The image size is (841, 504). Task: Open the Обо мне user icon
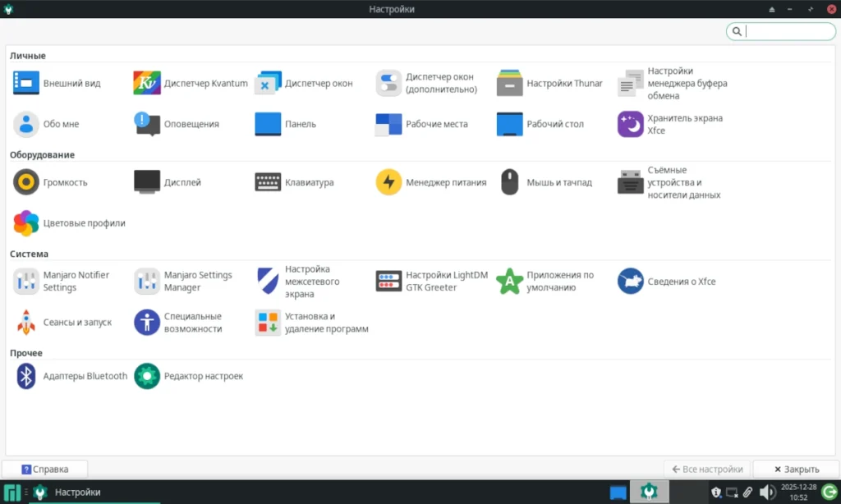pos(25,124)
